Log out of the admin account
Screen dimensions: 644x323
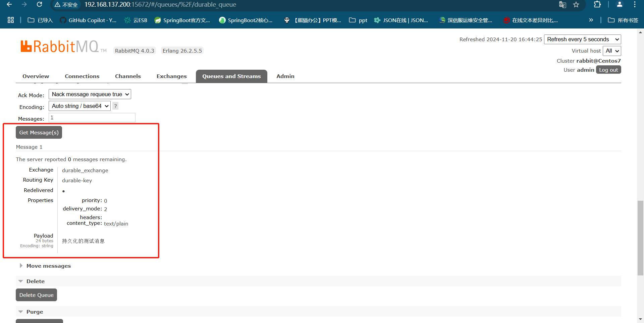[608, 70]
